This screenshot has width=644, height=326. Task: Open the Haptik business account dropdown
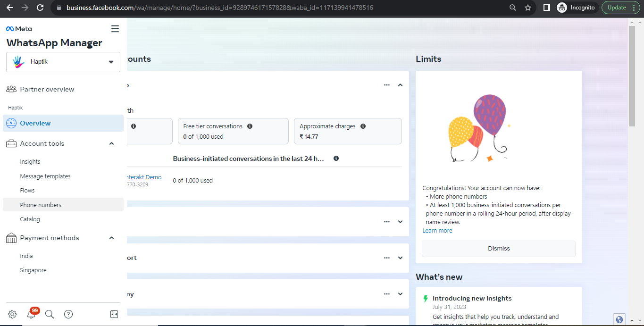coord(63,62)
